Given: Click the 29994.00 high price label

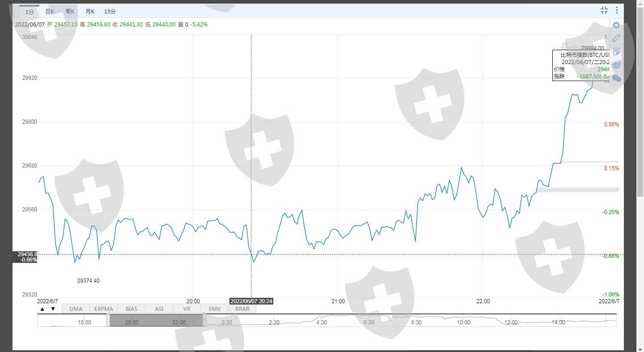Looking at the screenshot, I should tap(593, 48).
